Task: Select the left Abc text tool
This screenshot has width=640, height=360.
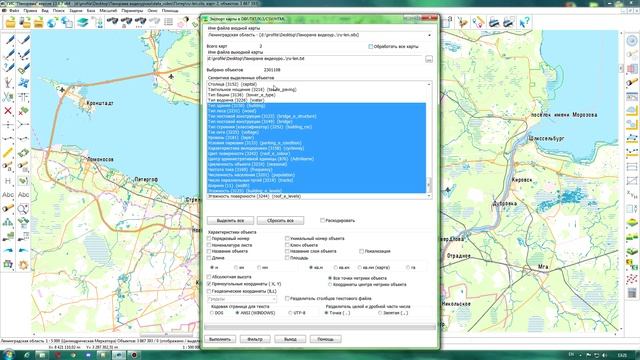Action: pyautogui.click(x=8, y=195)
